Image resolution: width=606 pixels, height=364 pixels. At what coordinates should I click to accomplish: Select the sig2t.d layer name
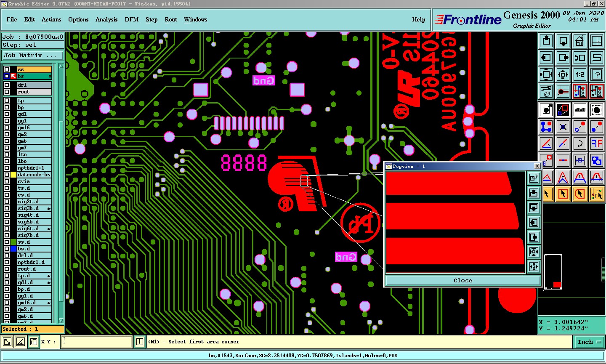pyautogui.click(x=34, y=202)
